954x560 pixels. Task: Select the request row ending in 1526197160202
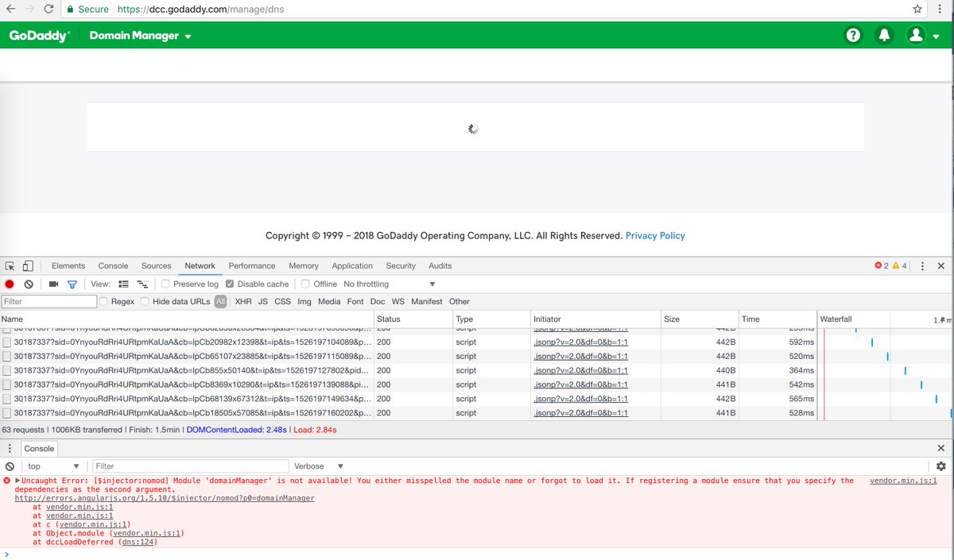click(x=409, y=413)
